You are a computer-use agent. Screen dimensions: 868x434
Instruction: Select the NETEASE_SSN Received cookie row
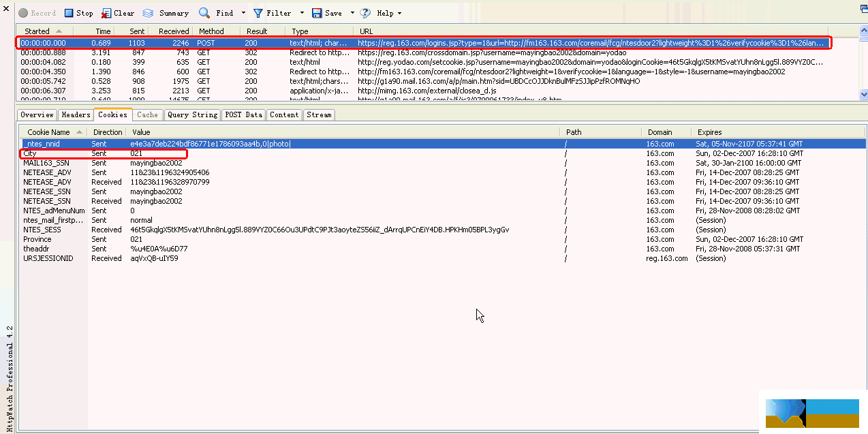point(443,201)
